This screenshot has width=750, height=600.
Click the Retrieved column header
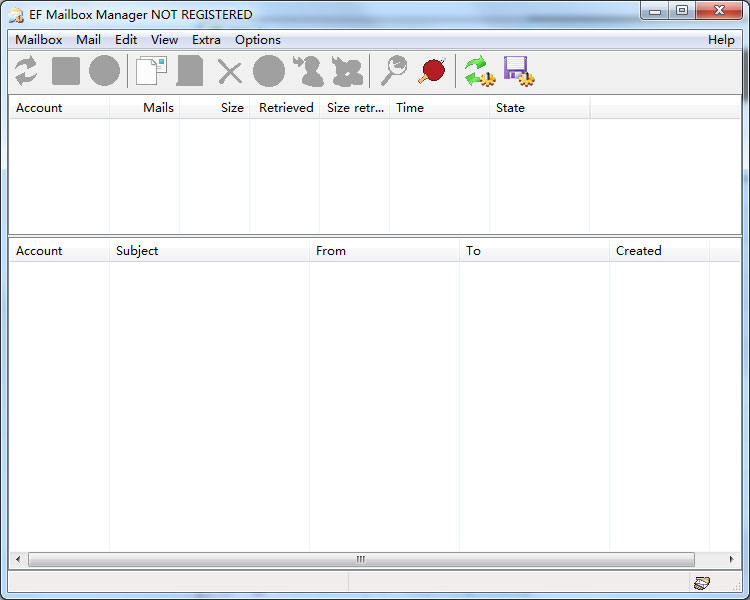pos(285,108)
